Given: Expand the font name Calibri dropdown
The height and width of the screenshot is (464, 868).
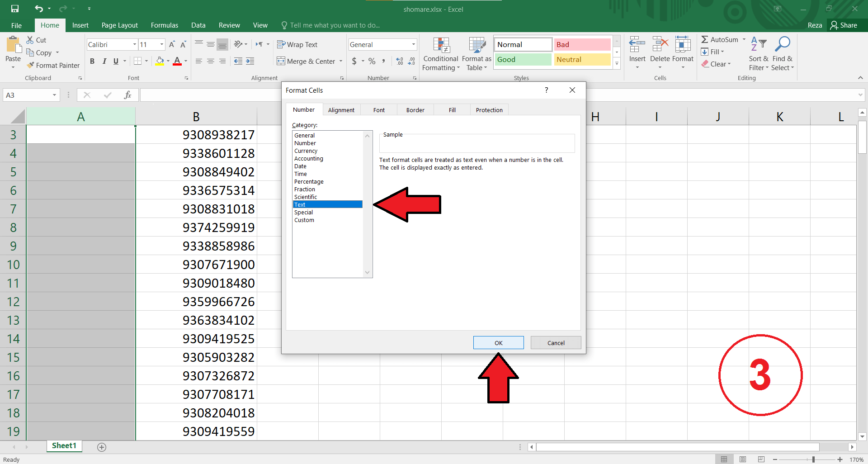Looking at the screenshot, I should point(134,44).
